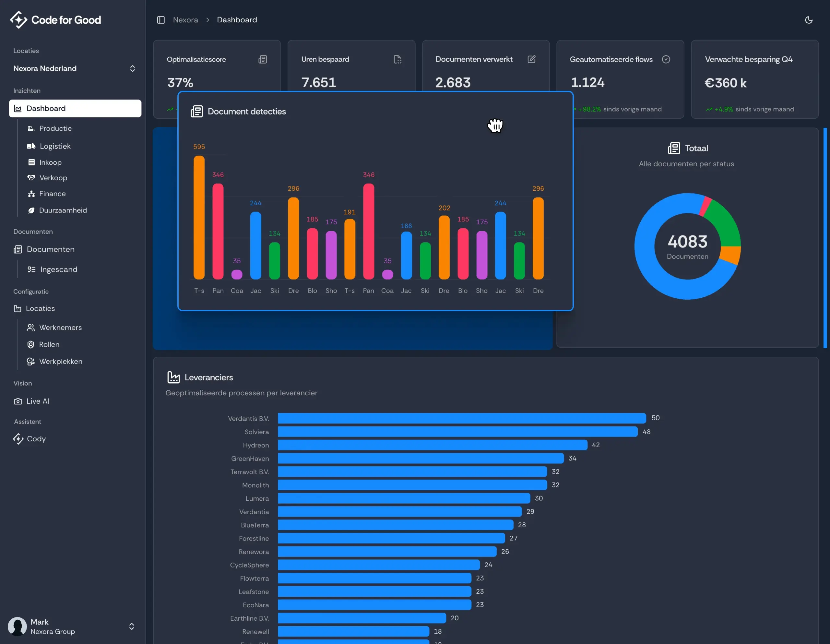Click the Uren bespaard card icon
Viewport: 830px width, 644px height.
pos(397,59)
